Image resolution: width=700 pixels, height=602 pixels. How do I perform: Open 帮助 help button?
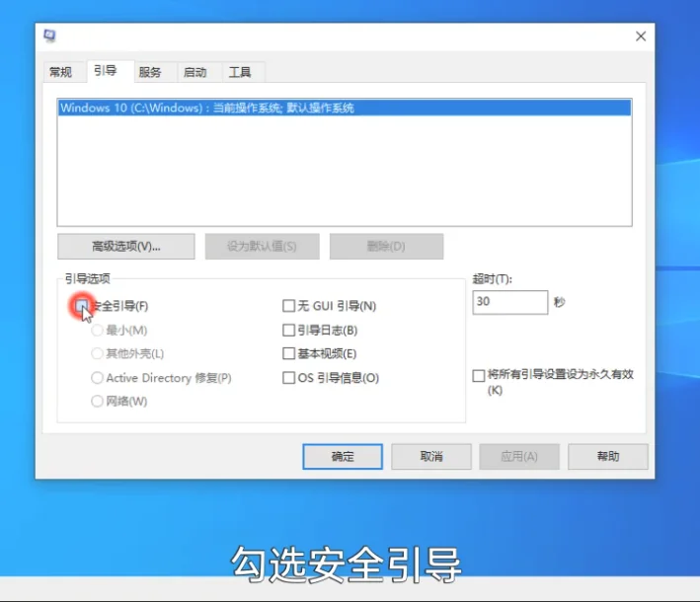(608, 457)
